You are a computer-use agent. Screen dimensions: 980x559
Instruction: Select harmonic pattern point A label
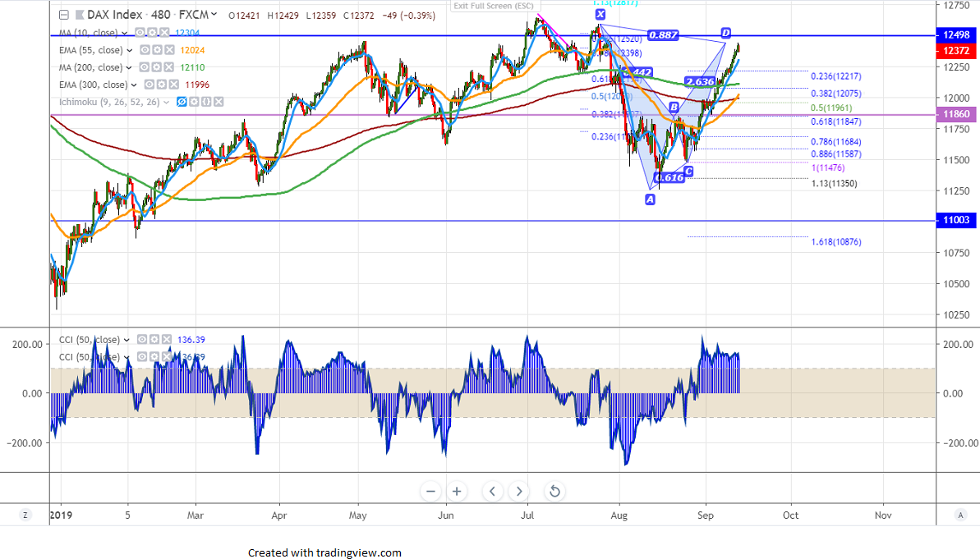[650, 199]
